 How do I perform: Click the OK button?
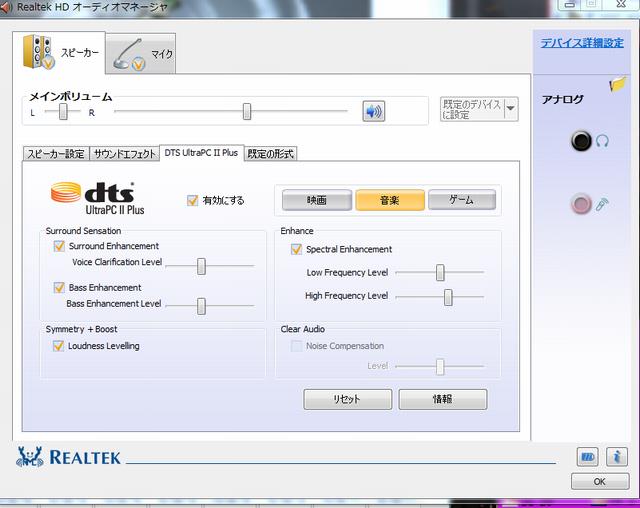[600, 481]
